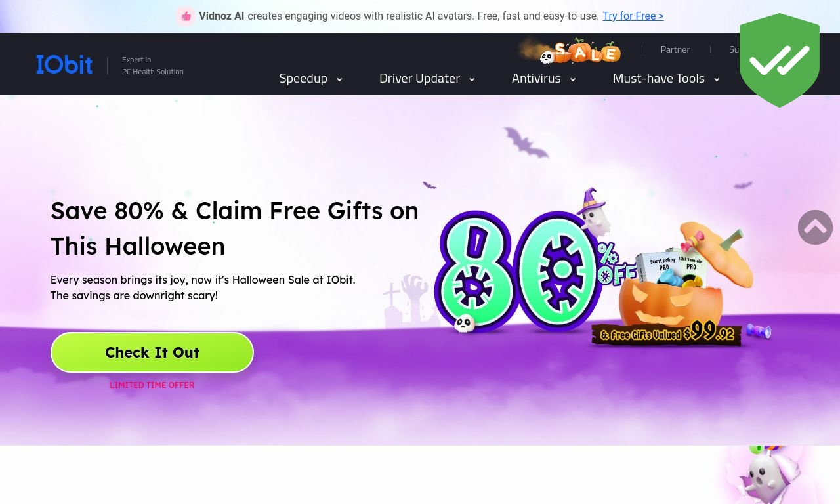Click the pink thumbs-up icon beside Vidnoz AI
Viewport: 840px width, 504px height.
(186, 16)
